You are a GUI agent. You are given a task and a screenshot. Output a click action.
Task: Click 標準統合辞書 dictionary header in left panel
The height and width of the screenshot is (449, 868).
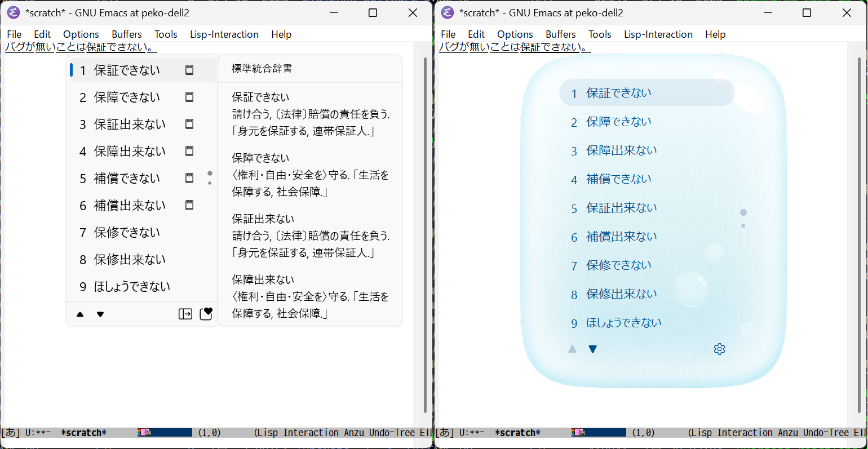point(262,68)
